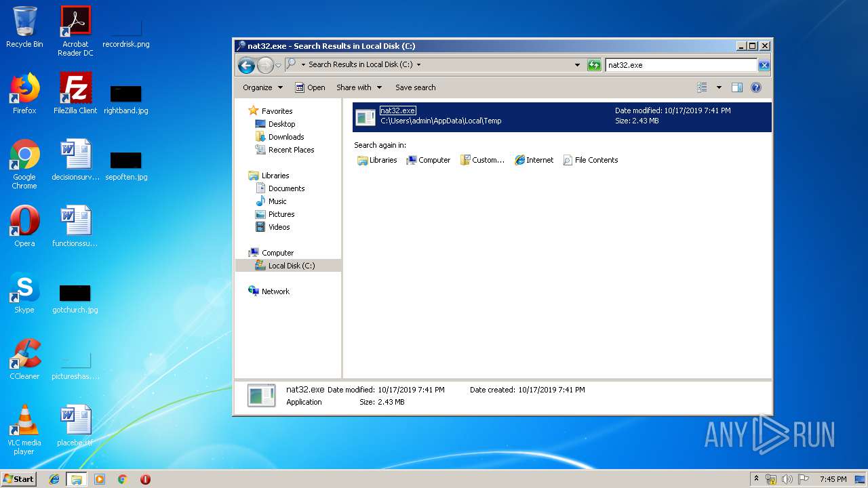Open the Documents library

[280, 188]
